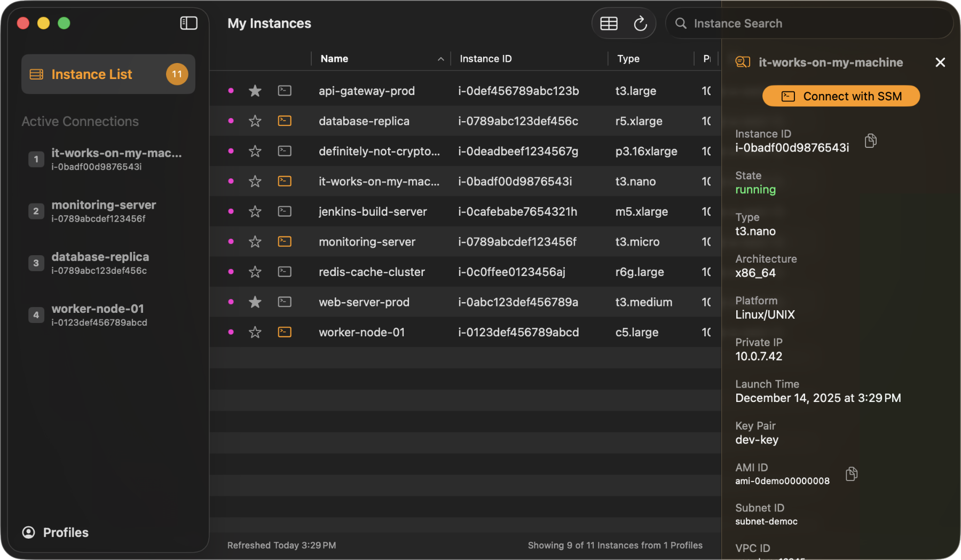This screenshot has height=560, width=961.
Task: Copy the Instance ID in detail panel
Action: (870, 140)
